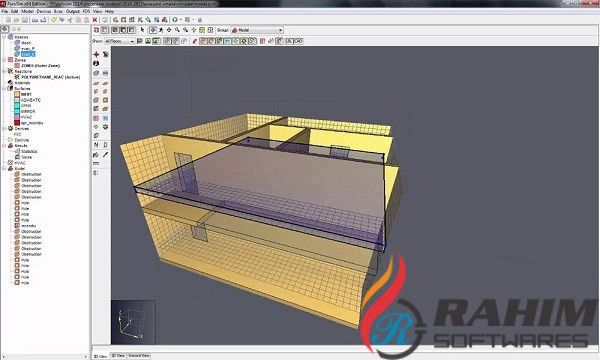Activate the zoom magnifier tool
This screenshot has width=600, height=360.
pyautogui.click(x=177, y=30)
